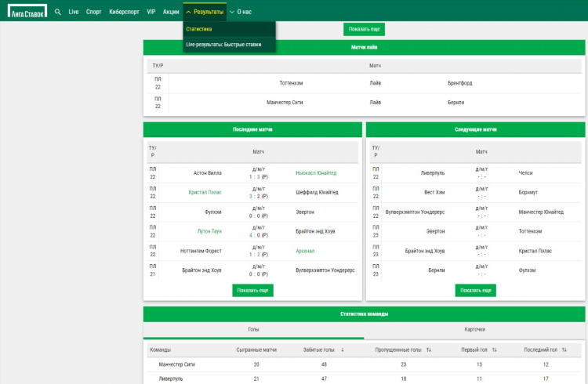Collapse the Результаты dropdown menu
Image resolution: width=588 pixels, height=384 pixels.
coord(205,12)
